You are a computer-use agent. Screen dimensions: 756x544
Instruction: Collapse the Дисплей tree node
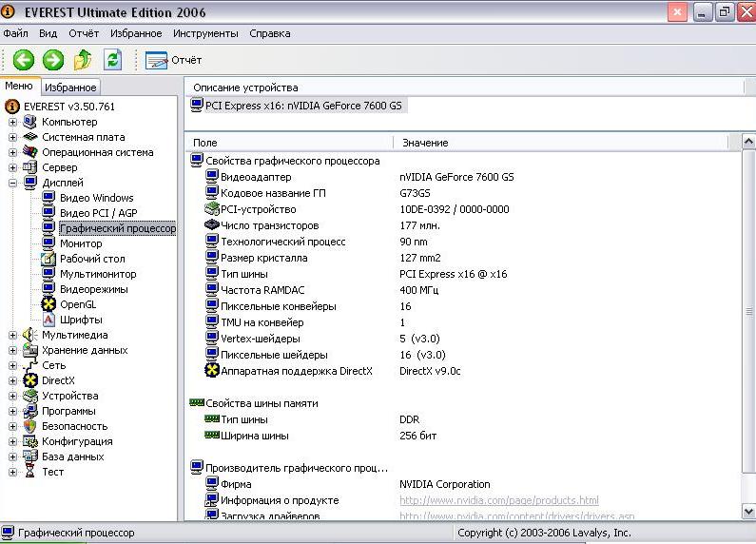[13, 183]
